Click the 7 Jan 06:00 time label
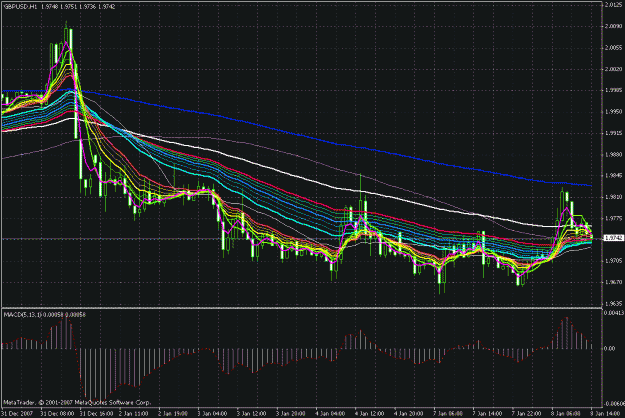625x418 pixels. [448, 414]
